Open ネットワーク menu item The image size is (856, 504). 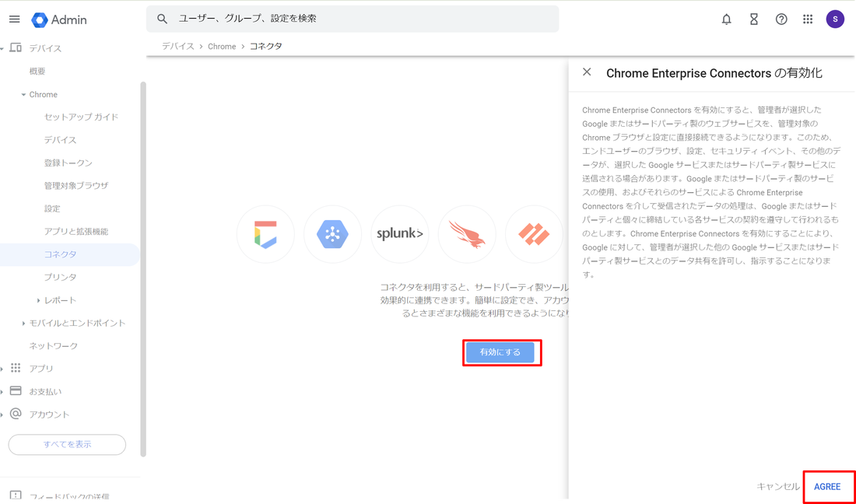(x=54, y=346)
